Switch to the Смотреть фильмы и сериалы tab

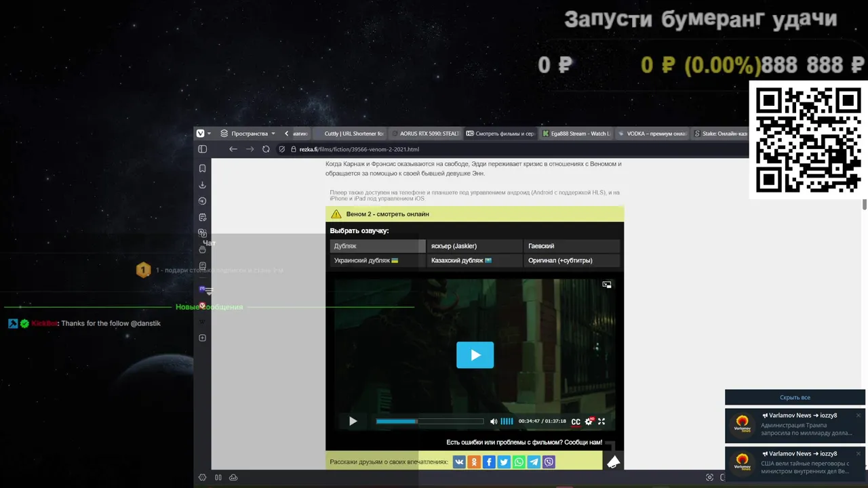(x=500, y=134)
